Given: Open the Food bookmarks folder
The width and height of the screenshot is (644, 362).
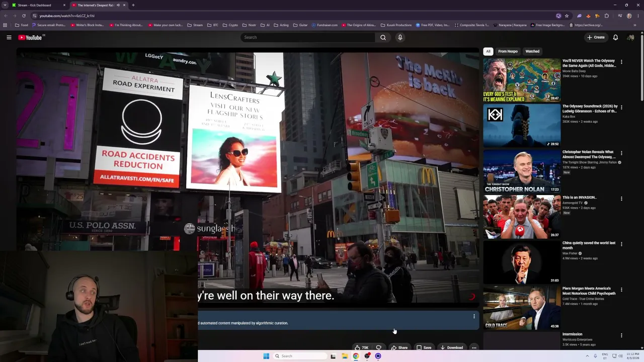Looking at the screenshot, I should (22, 25).
